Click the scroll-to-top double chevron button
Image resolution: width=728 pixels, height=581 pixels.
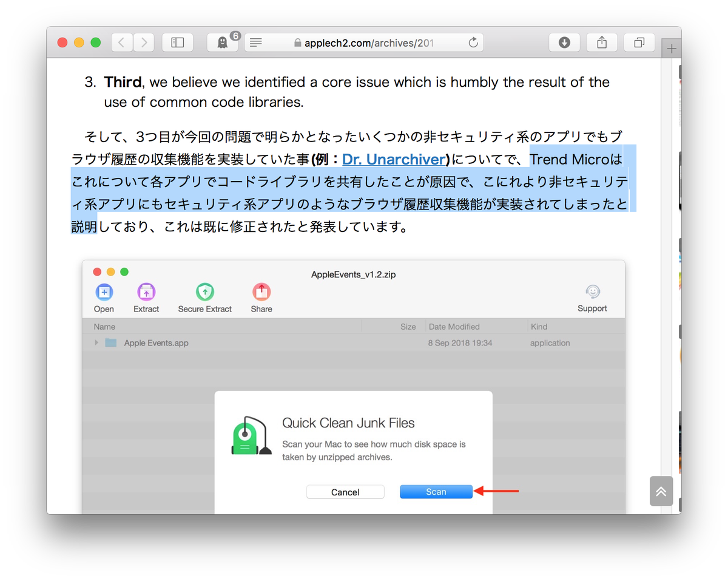pos(661,491)
